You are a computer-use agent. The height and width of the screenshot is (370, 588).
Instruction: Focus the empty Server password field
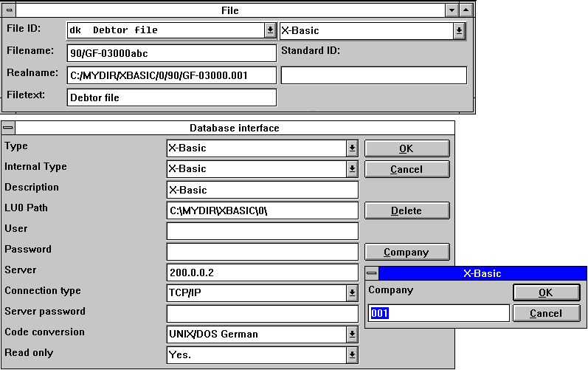(x=263, y=314)
